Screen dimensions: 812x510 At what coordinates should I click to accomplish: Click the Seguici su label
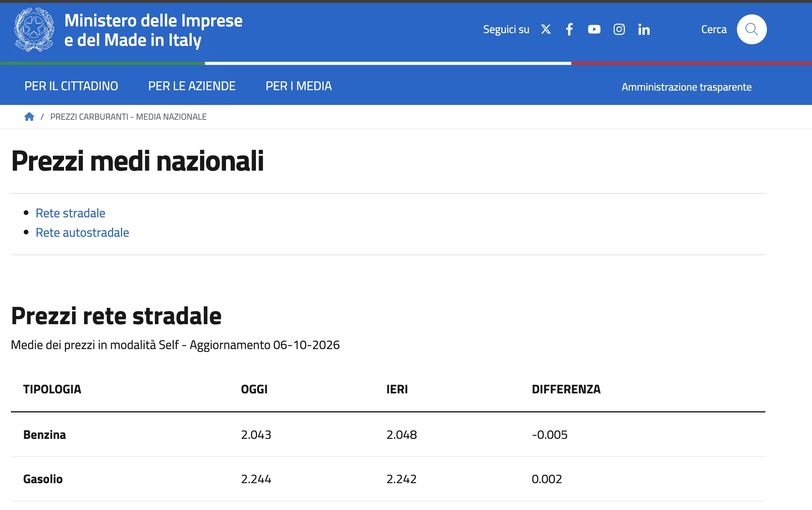(506, 30)
